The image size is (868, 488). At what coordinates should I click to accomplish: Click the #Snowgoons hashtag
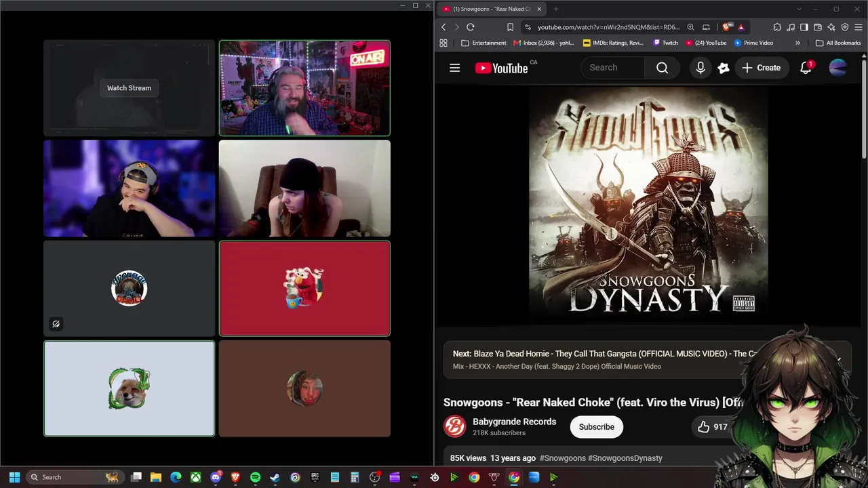pyautogui.click(x=563, y=458)
